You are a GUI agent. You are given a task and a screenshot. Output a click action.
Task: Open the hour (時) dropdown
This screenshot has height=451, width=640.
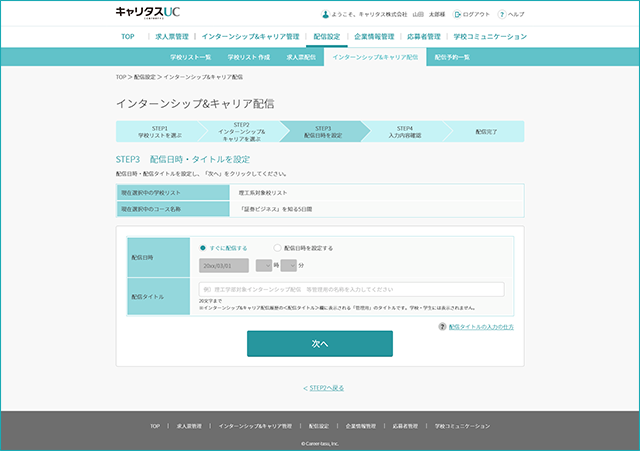tap(264, 265)
